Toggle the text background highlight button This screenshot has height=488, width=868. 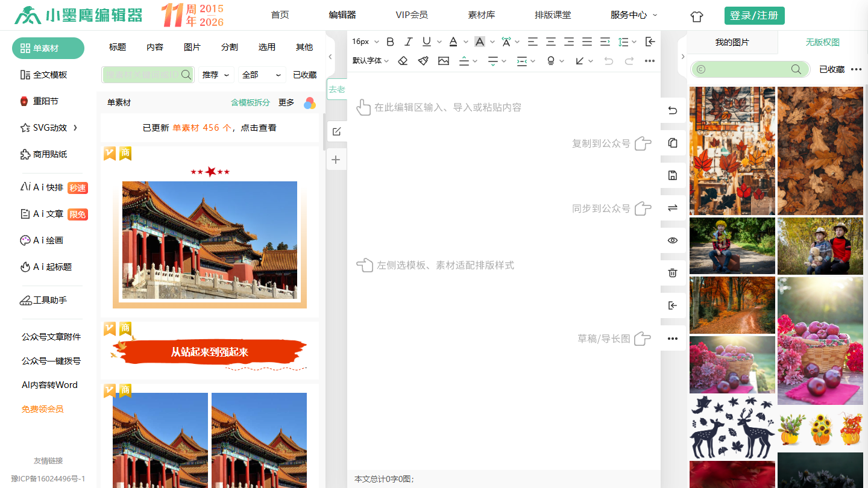pos(480,42)
